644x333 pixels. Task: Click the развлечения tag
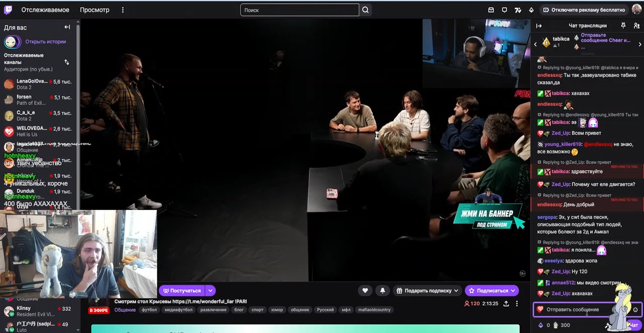tap(213, 310)
